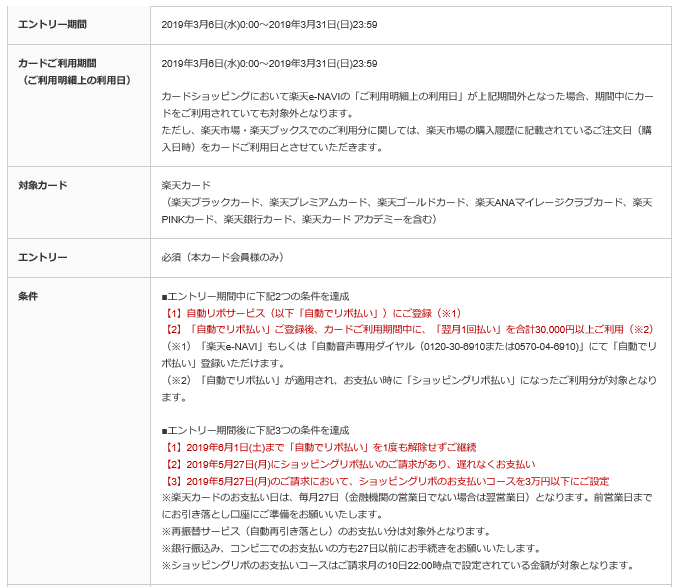Click the note ※楽天カードのお支払い日は、毎月27日
The width and height of the screenshot is (681, 587).
click(407, 498)
